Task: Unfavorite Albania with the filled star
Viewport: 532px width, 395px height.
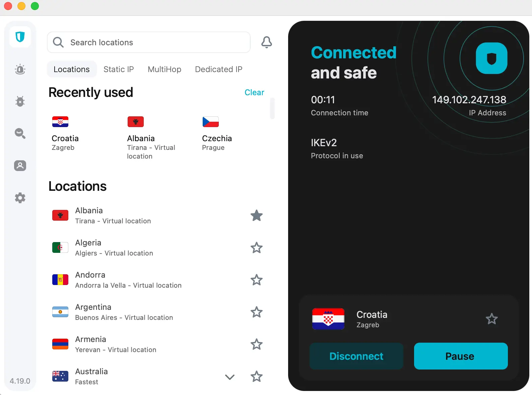Action: (x=257, y=216)
